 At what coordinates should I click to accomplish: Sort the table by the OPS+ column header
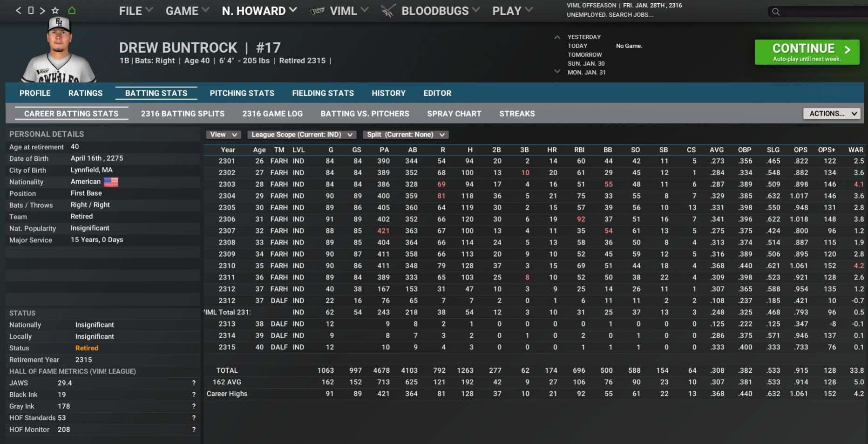point(827,150)
